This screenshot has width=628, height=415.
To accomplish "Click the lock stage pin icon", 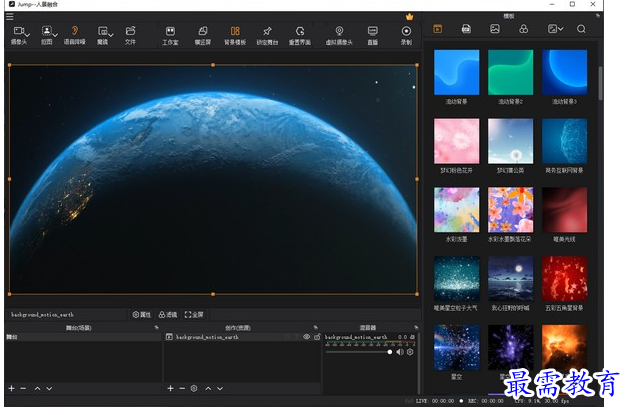I will pos(267,31).
